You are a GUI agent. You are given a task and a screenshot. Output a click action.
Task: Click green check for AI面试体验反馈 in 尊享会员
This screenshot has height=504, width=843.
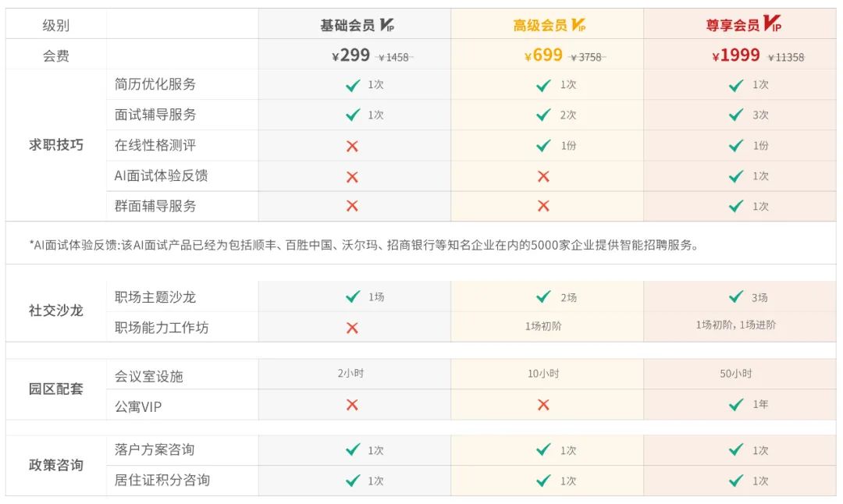[x=736, y=176]
